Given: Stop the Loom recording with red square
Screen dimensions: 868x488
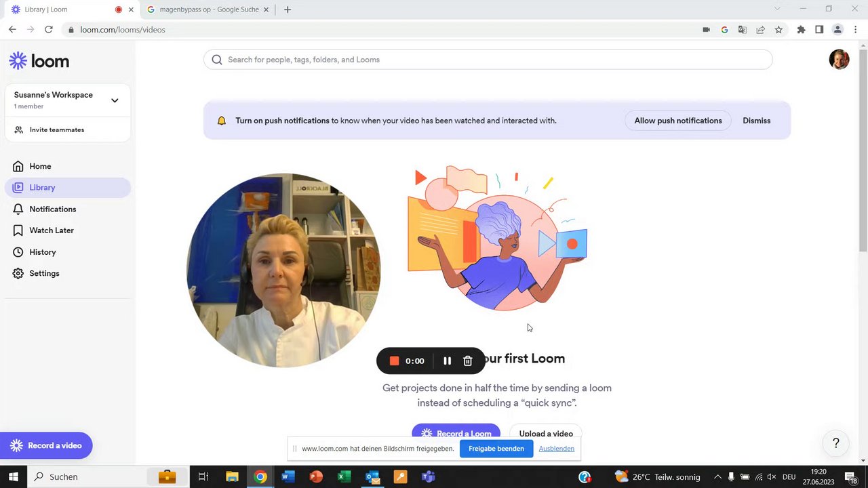Looking at the screenshot, I should click(x=394, y=361).
